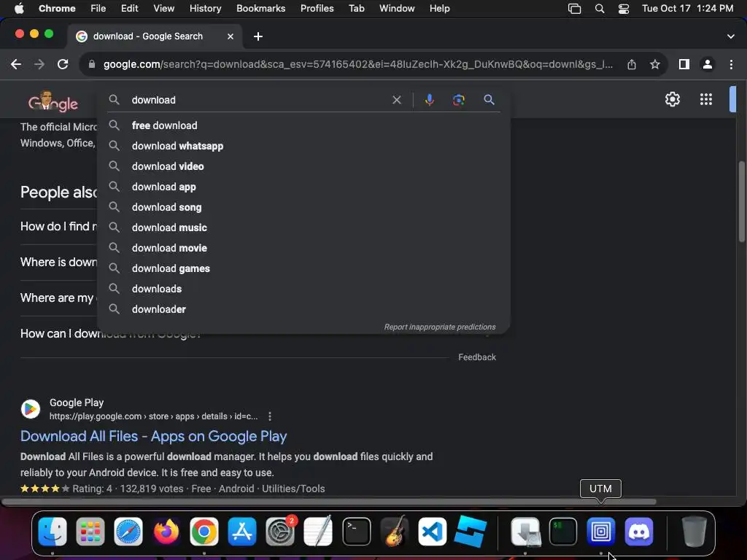The image size is (747, 560).
Task: Click 'Report inappropriate predictions' link
Action: pyautogui.click(x=440, y=327)
